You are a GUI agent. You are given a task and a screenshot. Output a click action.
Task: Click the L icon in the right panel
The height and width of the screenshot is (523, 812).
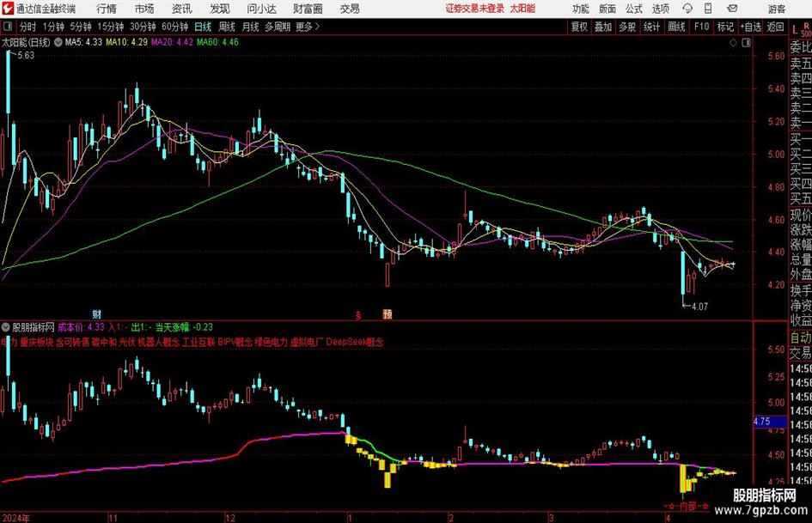(795, 31)
